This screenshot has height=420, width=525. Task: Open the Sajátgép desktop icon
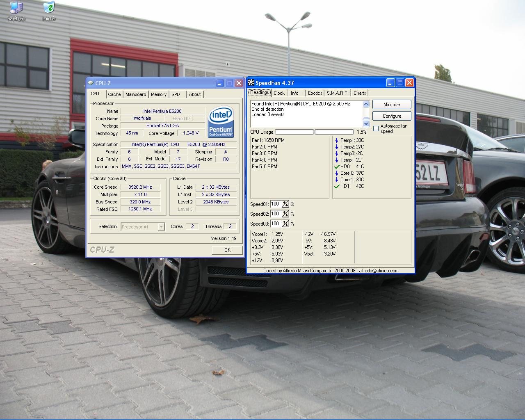(16, 11)
